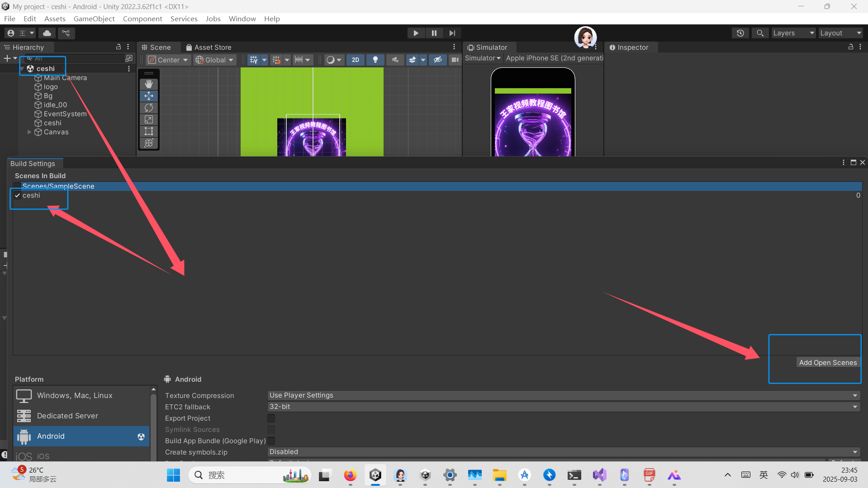This screenshot has height=488, width=868.
Task: Open the GameObject menu
Action: pos(94,19)
